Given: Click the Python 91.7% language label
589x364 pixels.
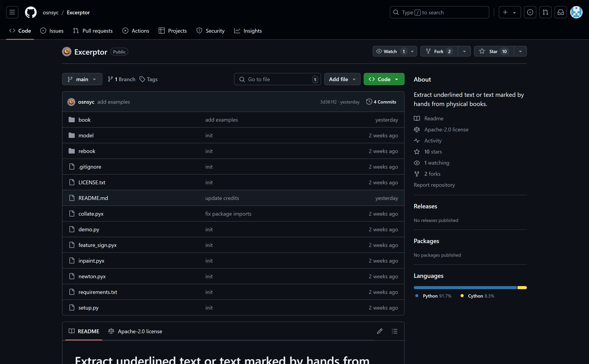Looking at the screenshot, I should [x=433, y=296].
